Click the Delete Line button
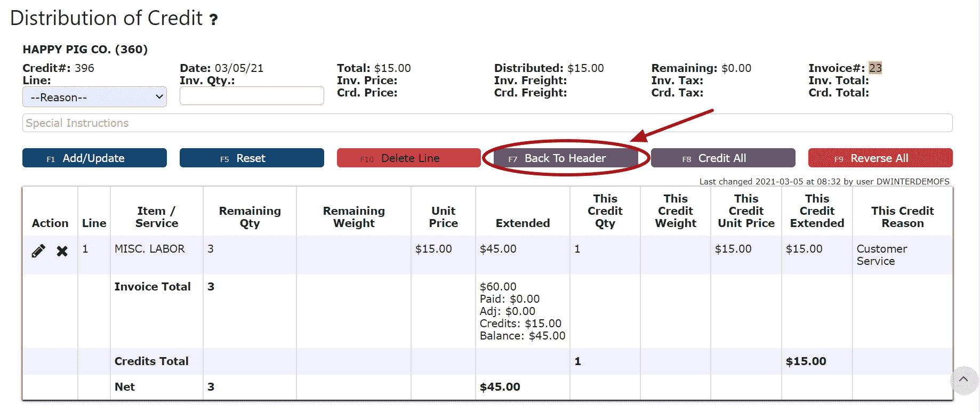The width and height of the screenshot is (980, 412). (408, 158)
